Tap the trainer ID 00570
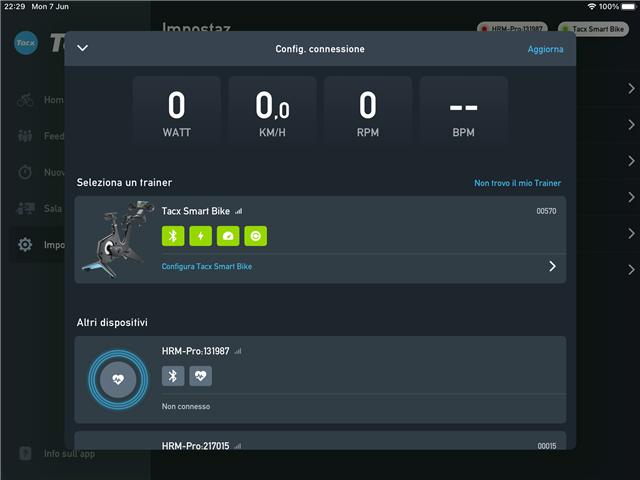The height and width of the screenshot is (480, 640). [x=546, y=211]
